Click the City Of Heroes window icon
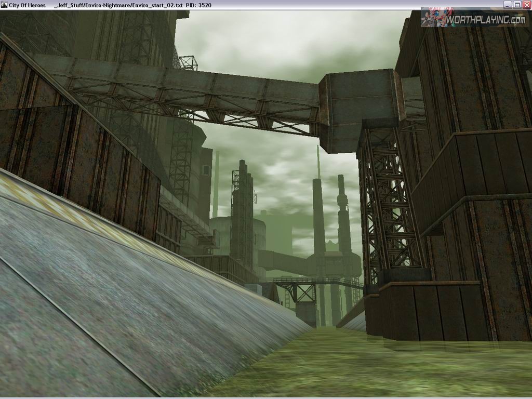532x399 pixels. coord(4,5)
